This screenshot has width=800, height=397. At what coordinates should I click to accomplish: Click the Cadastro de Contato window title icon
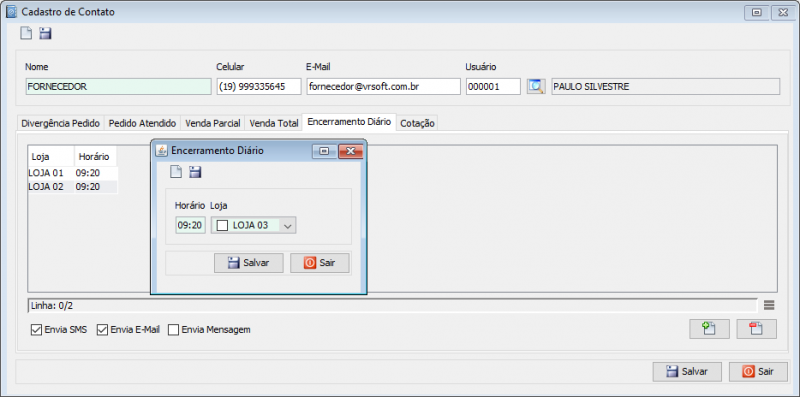pyautogui.click(x=11, y=12)
